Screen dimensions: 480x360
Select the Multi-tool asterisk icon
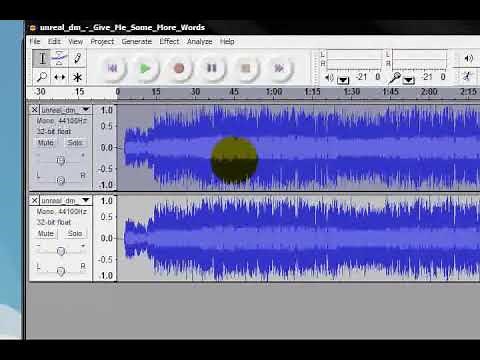(x=77, y=77)
